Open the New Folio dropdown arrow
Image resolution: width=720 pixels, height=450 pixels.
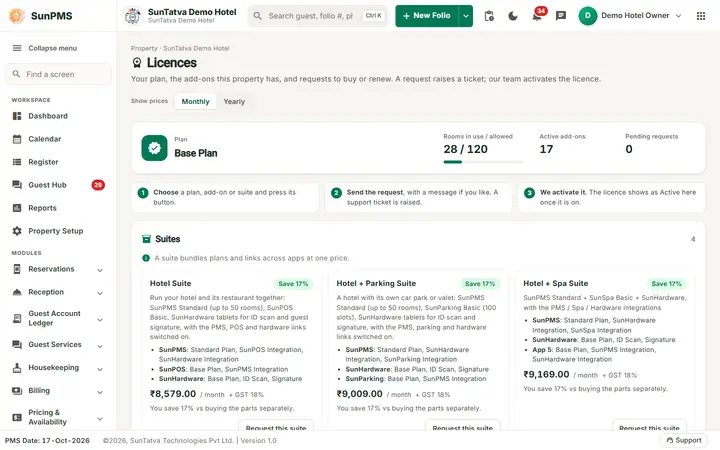pos(466,16)
